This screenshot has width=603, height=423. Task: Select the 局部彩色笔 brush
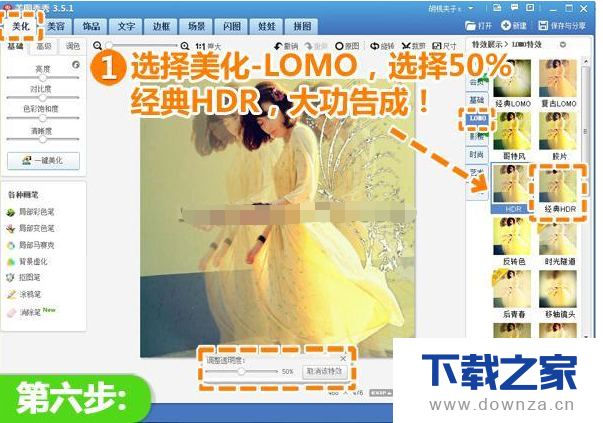(x=31, y=212)
